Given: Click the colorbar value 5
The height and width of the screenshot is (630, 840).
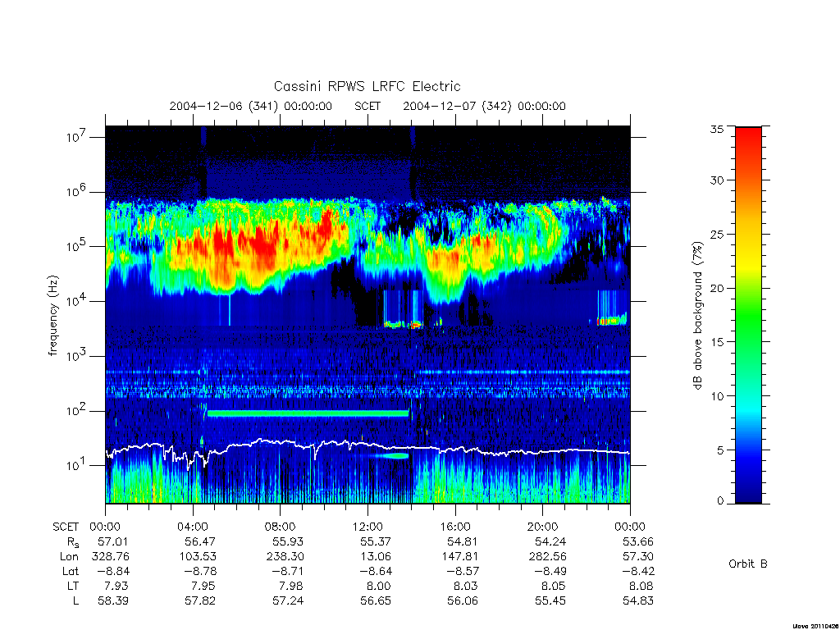Looking at the screenshot, I should pos(720,450).
